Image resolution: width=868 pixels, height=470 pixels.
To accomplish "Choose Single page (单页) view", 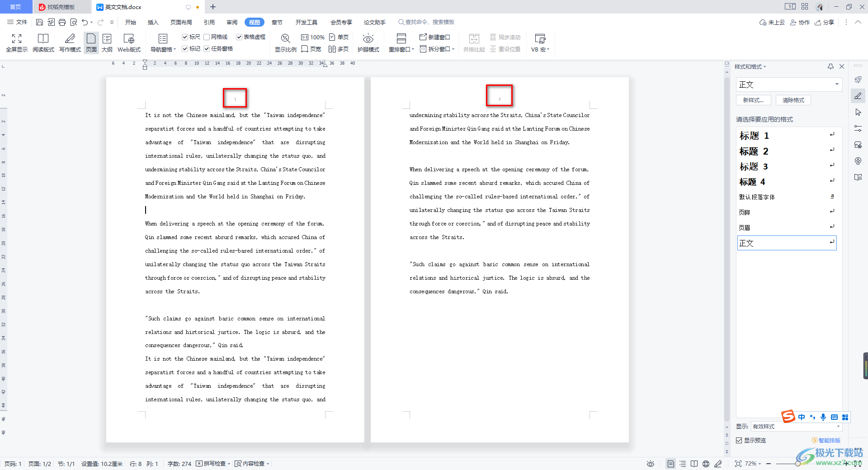I will tap(339, 37).
